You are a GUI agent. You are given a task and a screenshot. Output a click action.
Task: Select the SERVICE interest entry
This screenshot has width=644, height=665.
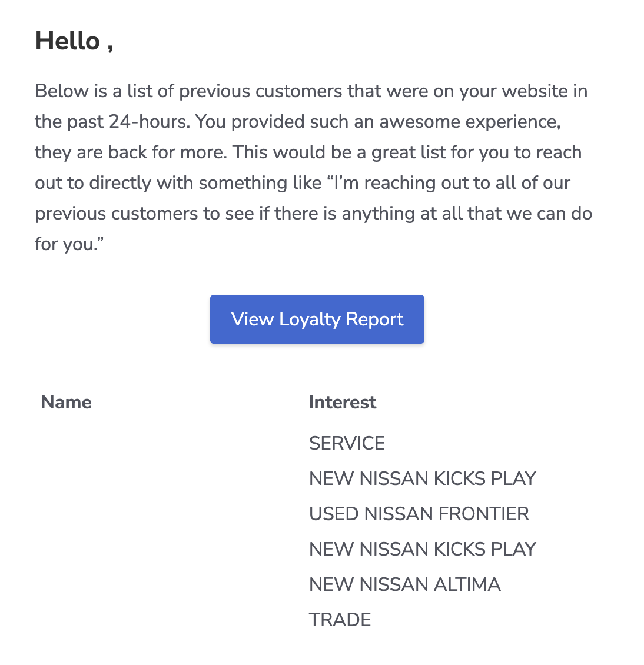pos(347,443)
